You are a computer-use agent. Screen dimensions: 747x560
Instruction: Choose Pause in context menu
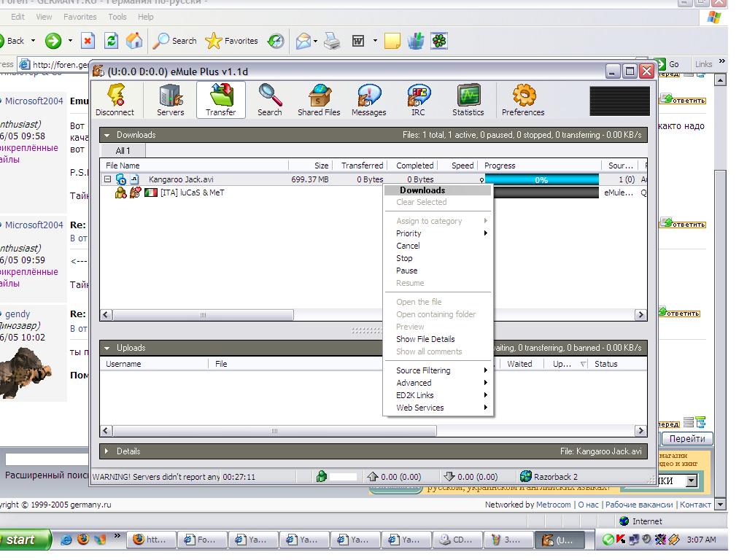click(438, 271)
